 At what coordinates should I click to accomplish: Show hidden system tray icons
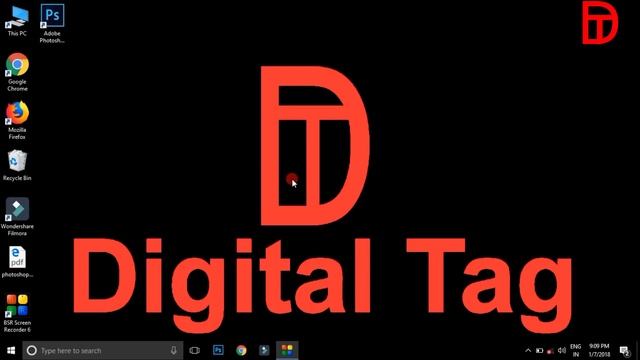[528, 351]
